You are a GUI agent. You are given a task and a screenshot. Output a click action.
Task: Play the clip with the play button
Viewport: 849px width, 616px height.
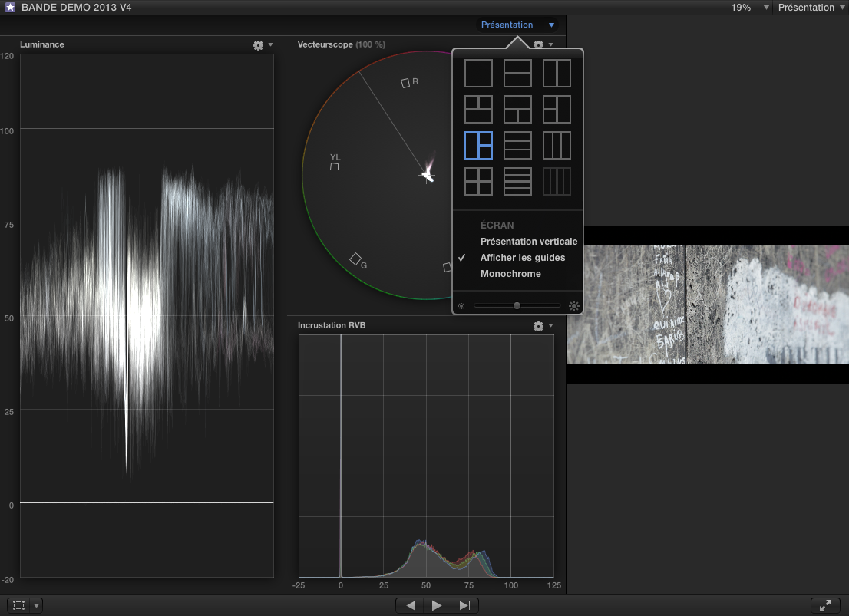[x=437, y=605]
